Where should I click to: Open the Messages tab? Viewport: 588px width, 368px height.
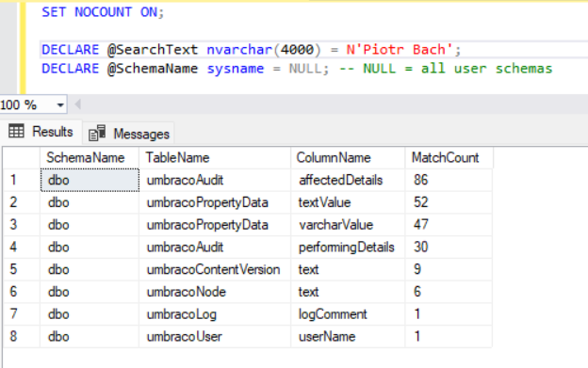pyautogui.click(x=129, y=134)
